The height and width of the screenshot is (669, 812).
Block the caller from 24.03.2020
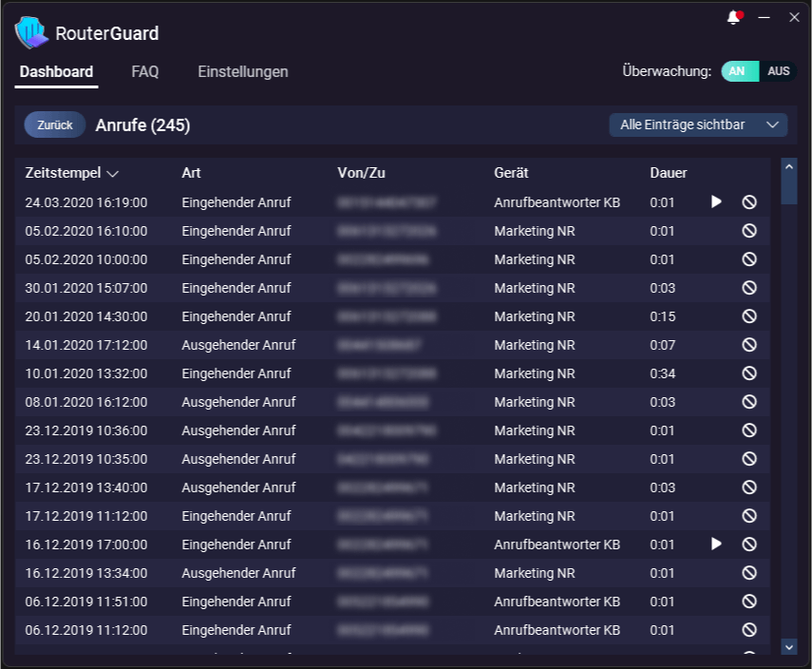749,202
